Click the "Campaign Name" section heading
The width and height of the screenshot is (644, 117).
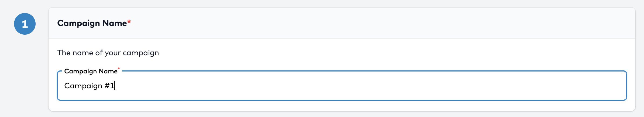tap(92, 23)
